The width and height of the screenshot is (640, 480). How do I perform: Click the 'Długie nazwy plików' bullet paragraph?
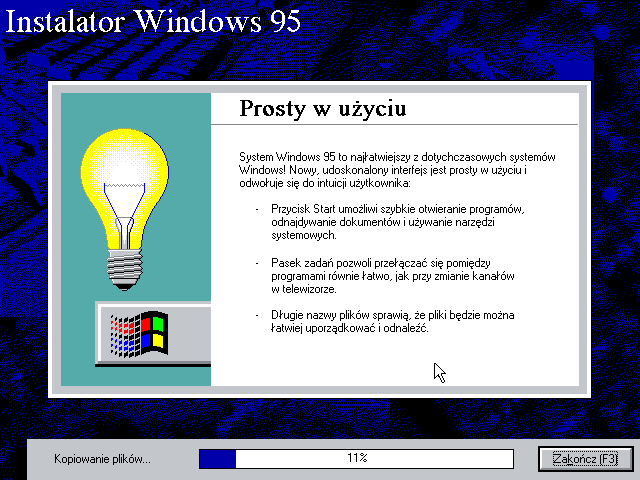(393, 321)
